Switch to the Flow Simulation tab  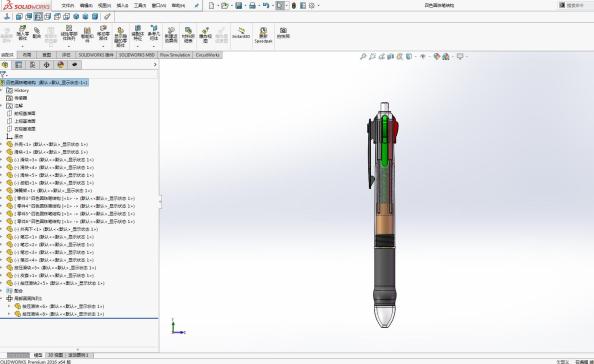[x=175, y=55]
